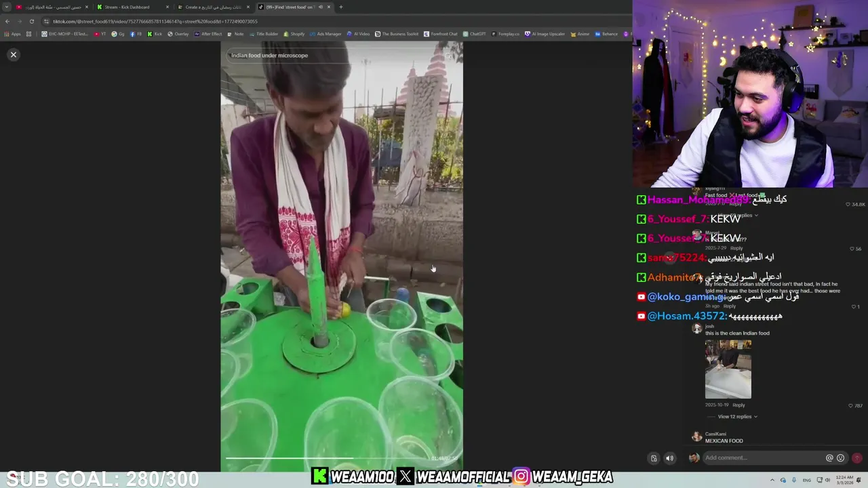This screenshot has width=868, height=488.
Task: Click the microphone tray icon
Action: pyautogui.click(x=794, y=480)
